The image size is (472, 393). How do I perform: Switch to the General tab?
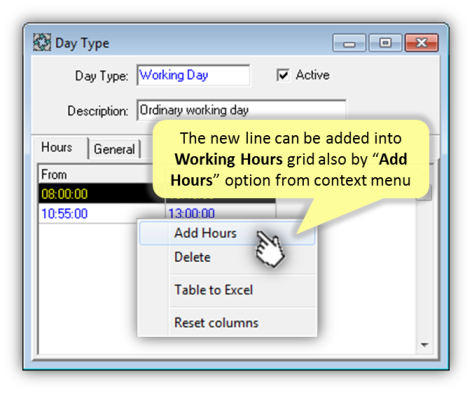(114, 149)
